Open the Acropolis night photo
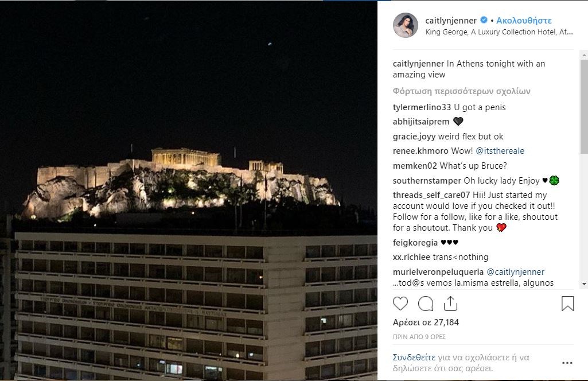 189,190
